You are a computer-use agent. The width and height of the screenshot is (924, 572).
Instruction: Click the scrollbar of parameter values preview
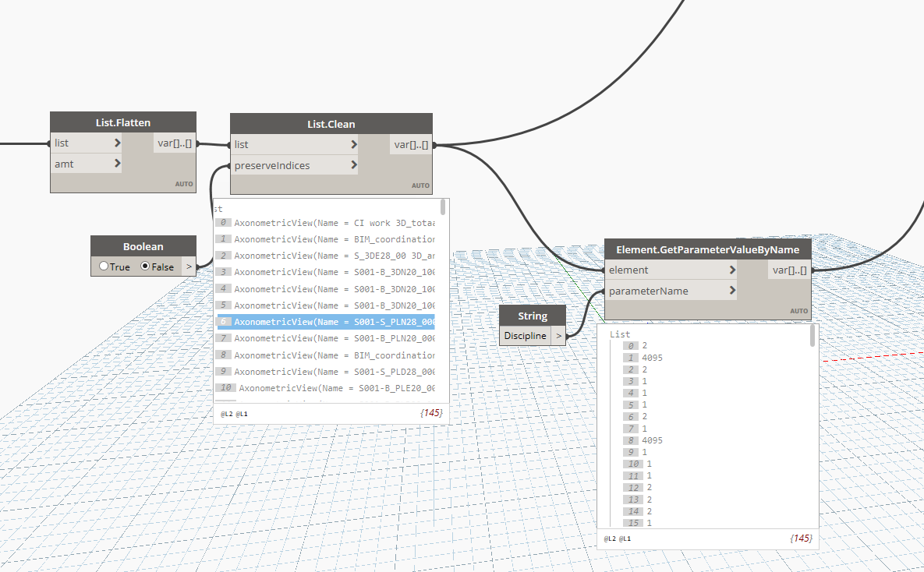pos(812,336)
